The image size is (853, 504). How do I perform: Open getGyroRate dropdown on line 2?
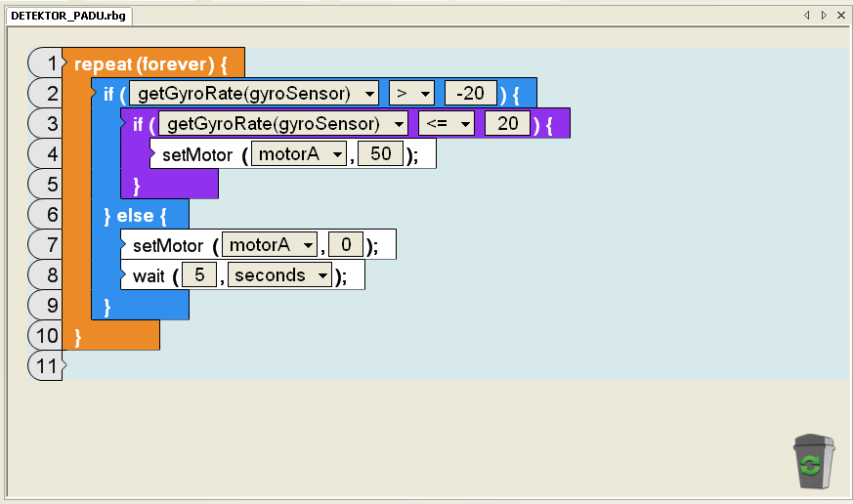(x=254, y=94)
